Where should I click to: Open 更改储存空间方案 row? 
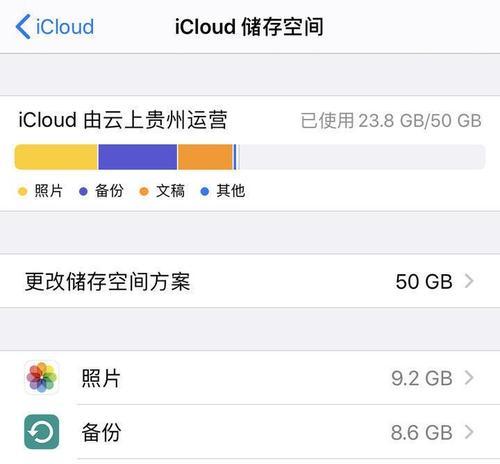250,281
